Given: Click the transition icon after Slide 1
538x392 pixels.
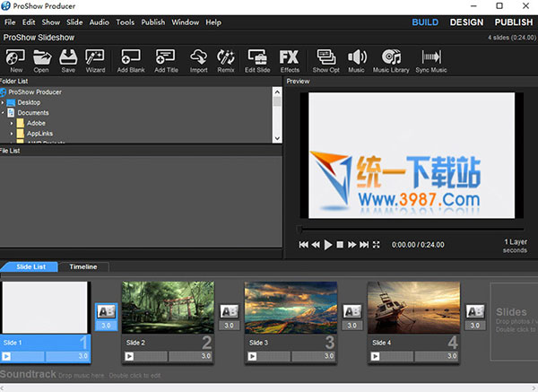Looking at the screenshot, I should (106, 311).
